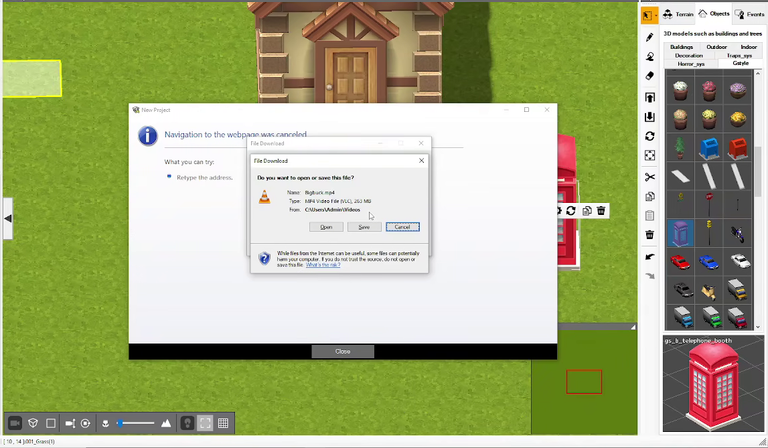Screen dimensions: 768x448
Task: Click the zoom slider handle
Action: coord(120,423)
